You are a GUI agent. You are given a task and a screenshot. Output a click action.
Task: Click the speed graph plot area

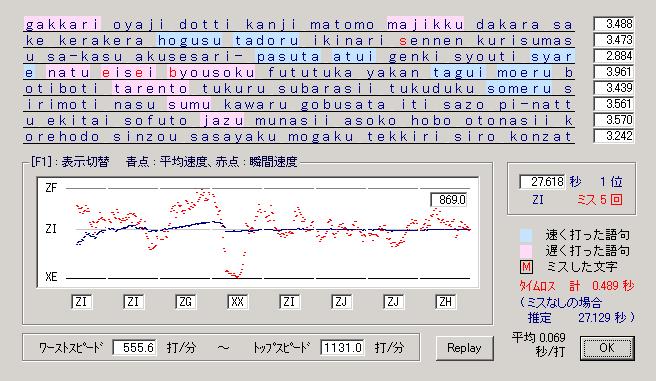[x=258, y=233]
